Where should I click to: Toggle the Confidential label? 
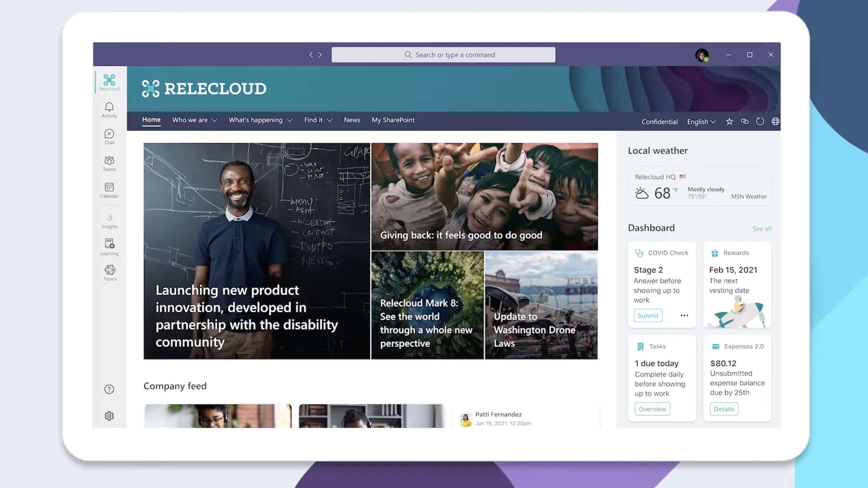pos(659,121)
